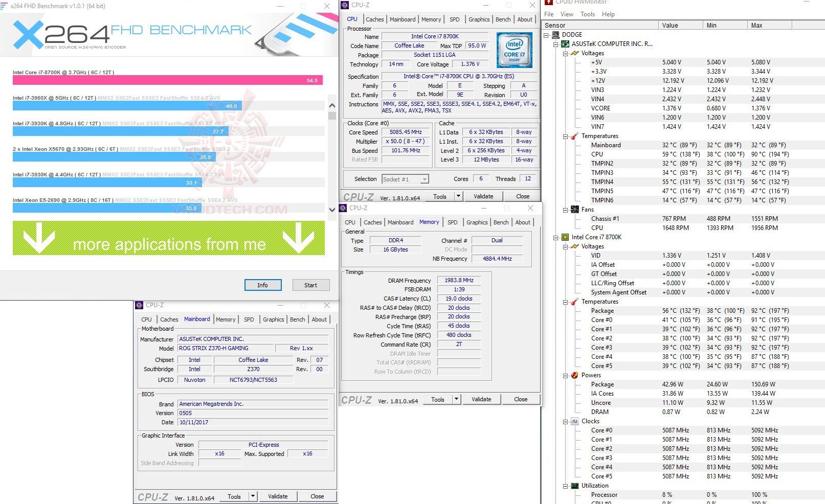Screen dimensions: 825x504
Task: Collapse the Voltages group under ASUSTeK
Action: pos(566,53)
